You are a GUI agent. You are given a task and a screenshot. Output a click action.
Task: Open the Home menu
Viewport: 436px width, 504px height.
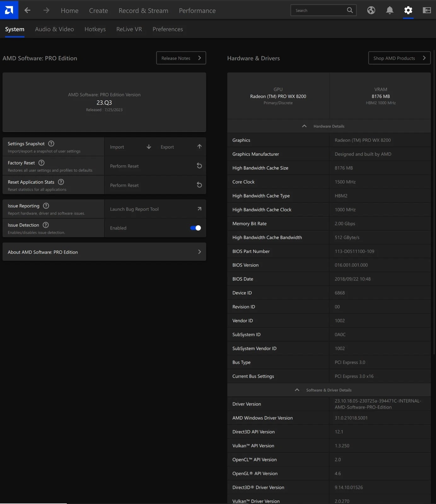[x=70, y=11]
